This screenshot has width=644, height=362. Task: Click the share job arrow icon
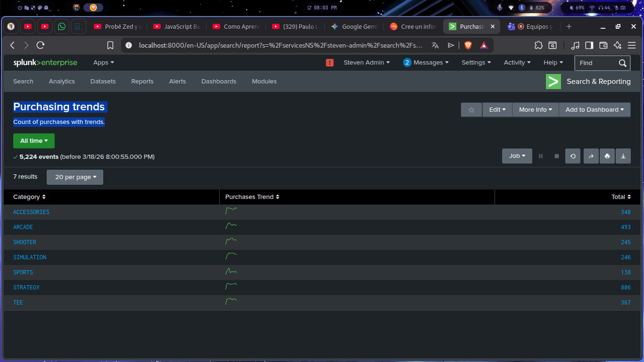[591, 156]
